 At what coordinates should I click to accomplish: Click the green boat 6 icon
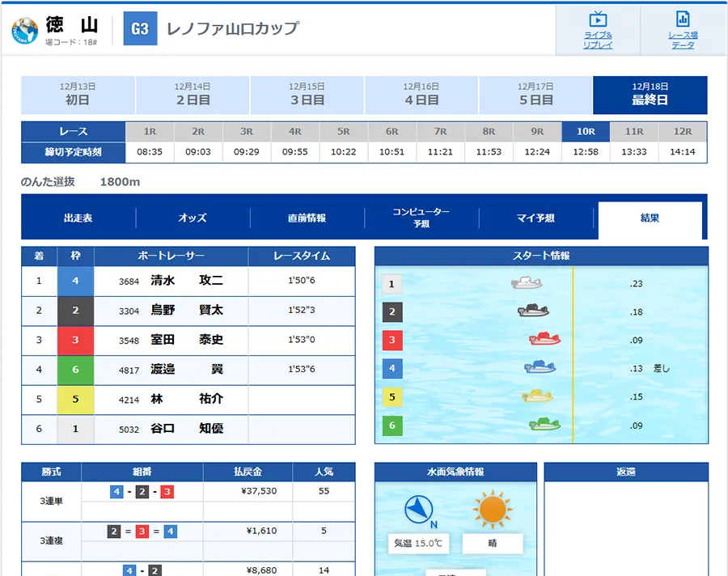tap(545, 424)
